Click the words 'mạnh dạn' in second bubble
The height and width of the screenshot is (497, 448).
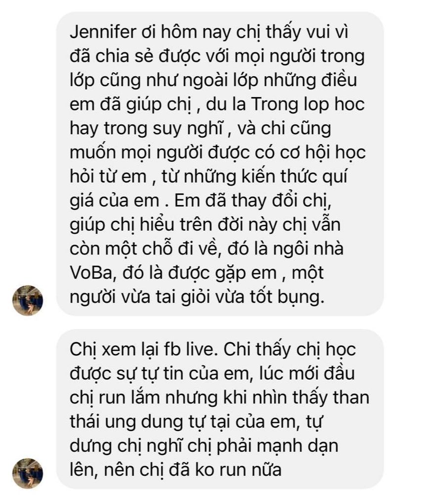tap(297, 447)
